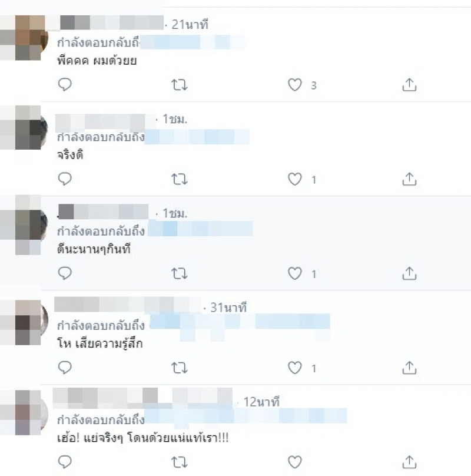Open the 21นาที timestamp link

click(190, 25)
